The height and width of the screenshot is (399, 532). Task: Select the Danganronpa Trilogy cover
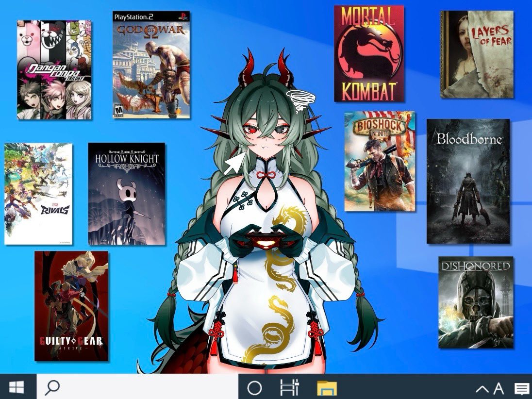click(x=54, y=70)
